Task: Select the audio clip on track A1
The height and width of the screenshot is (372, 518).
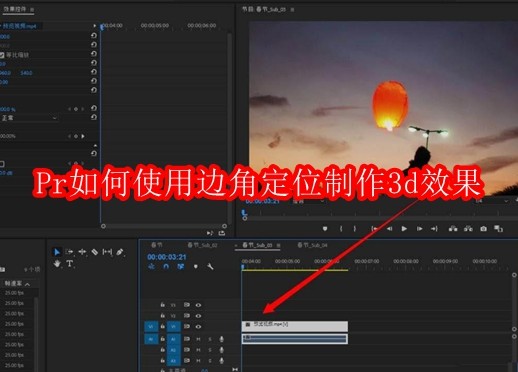Action: pyautogui.click(x=295, y=339)
